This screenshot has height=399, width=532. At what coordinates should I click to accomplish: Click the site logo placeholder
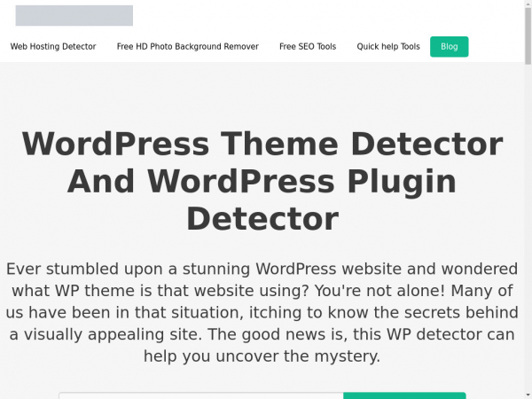(74, 16)
